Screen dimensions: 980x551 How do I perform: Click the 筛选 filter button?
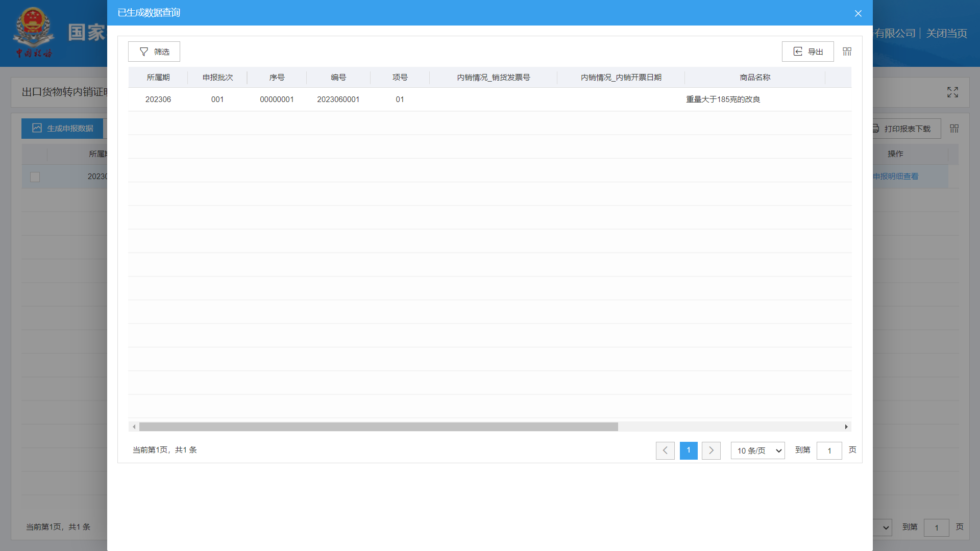pyautogui.click(x=154, y=52)
